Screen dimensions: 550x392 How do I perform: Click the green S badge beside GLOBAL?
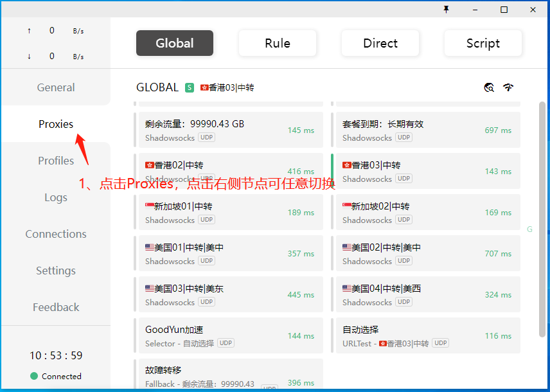tap(190, 87)
